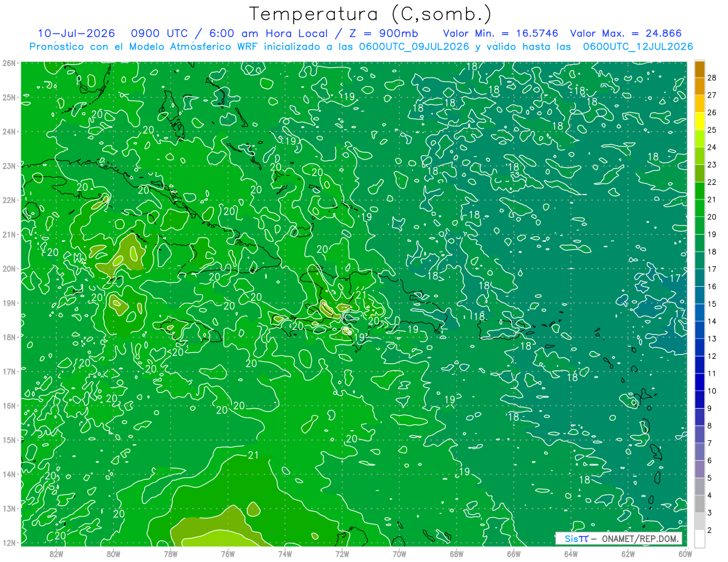This screenshot has height=562, width=728.
Task: Click the legend scale label 16
Action: [x=712, y=286]
